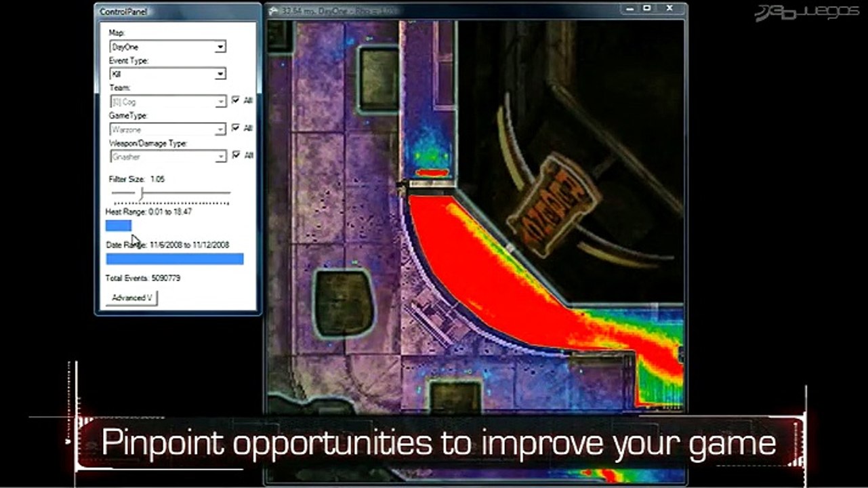Screen dimensions: 868x488
Task: Close the heatmap window
Action: [670, 9]
